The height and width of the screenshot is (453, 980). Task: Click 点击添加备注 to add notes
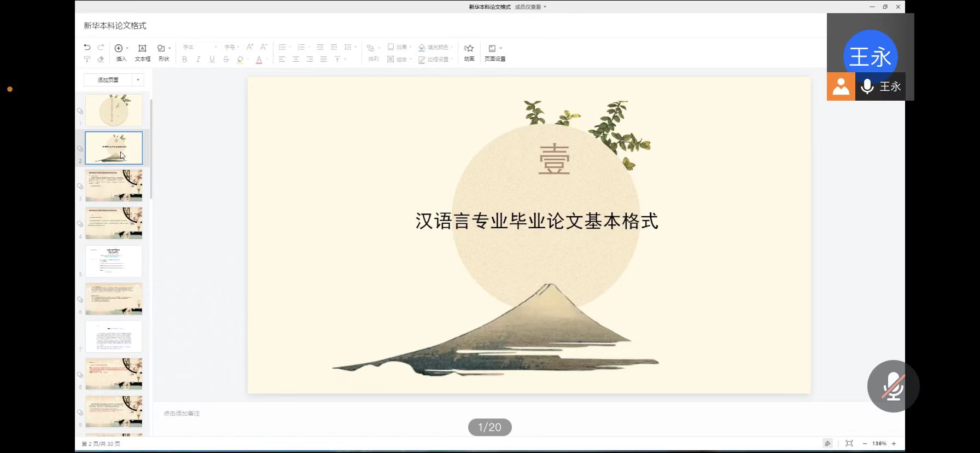coord(182,414)
